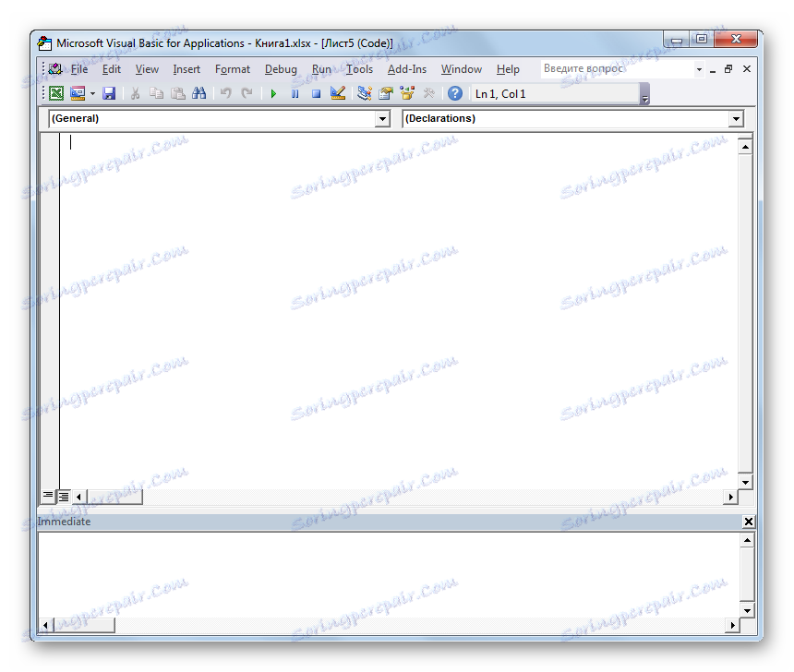Image resolution: width=794 pixels, height=672 pixels.
Task: Click Immediate window scroll up arrow
Action: click(747, 540)
